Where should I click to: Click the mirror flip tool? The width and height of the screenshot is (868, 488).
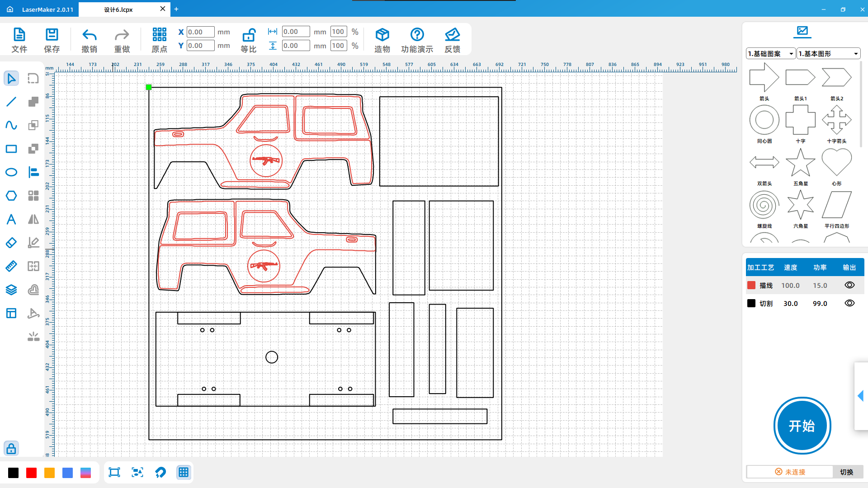click(x=33, y=219)
